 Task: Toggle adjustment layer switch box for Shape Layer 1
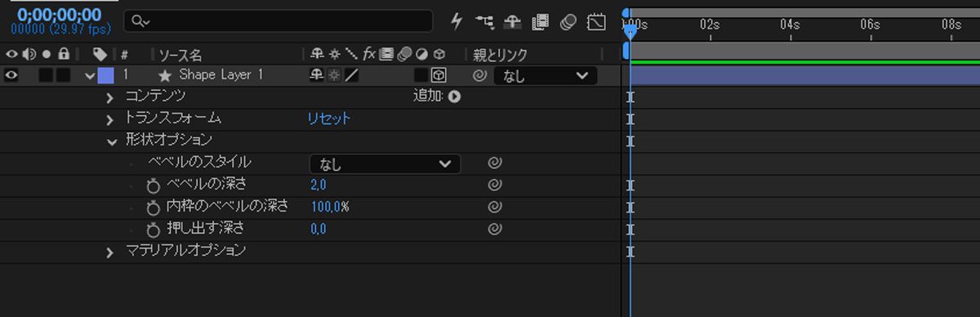point(421,75)
